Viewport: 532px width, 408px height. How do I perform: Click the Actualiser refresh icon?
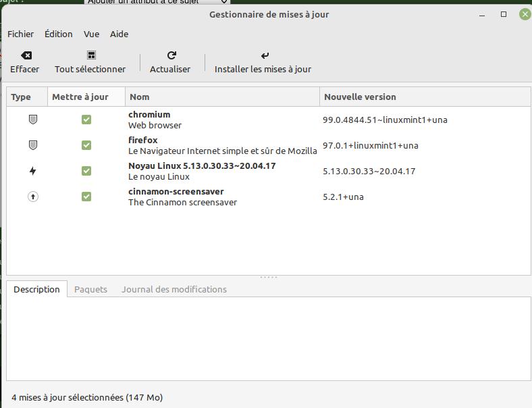171,55
